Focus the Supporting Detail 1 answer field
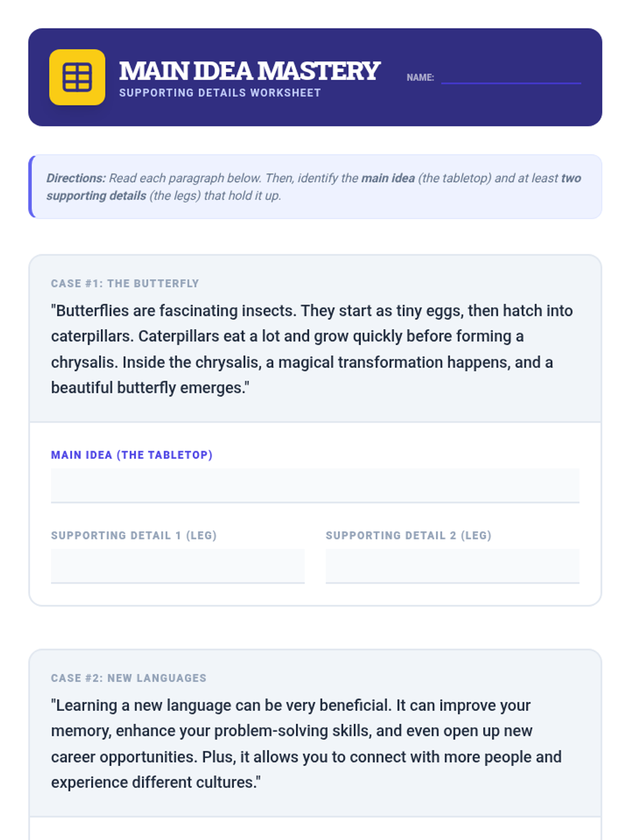Viewport: 630px width, 840px height. click(x=177, y=566)
